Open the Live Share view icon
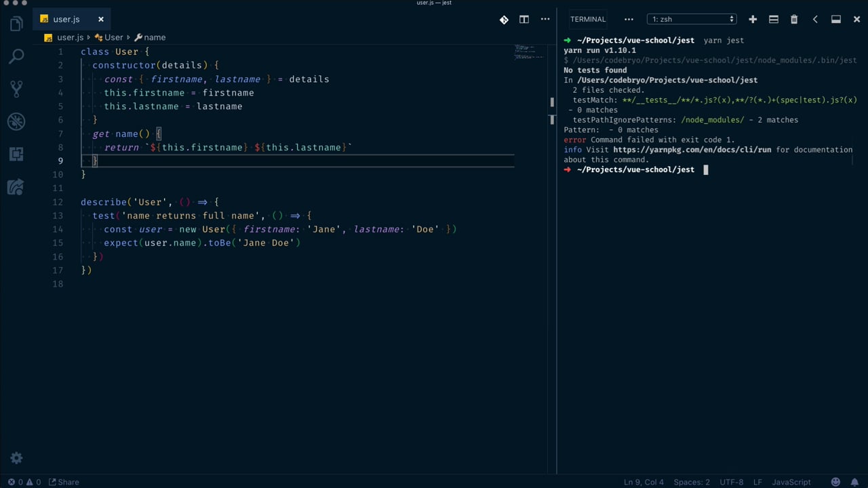868x488 pixels. click(16, 186)
